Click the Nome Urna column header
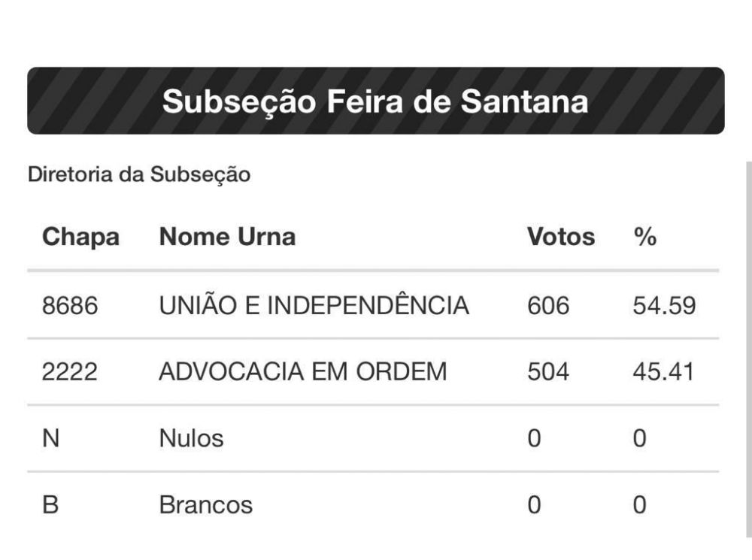This screenshot has height=560, width=752. click(227, 237)
